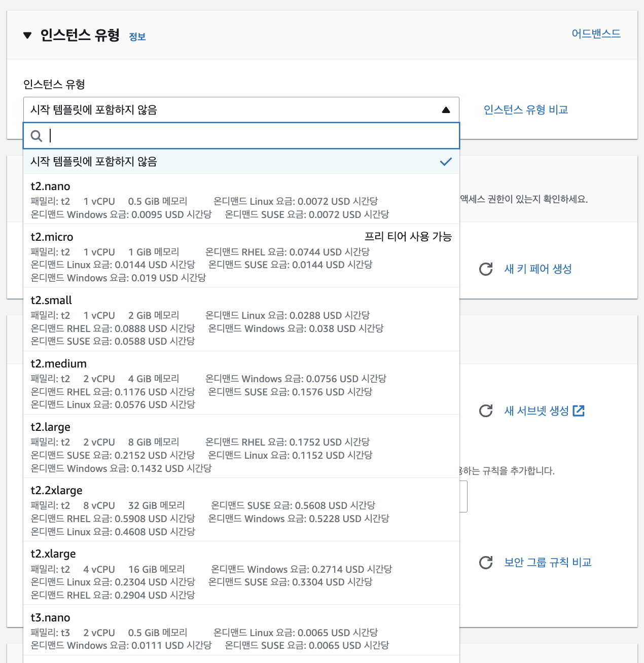The image size is (644, 663).
Task: Choose t2.2xlarge instance type
Action: point(241,509)
